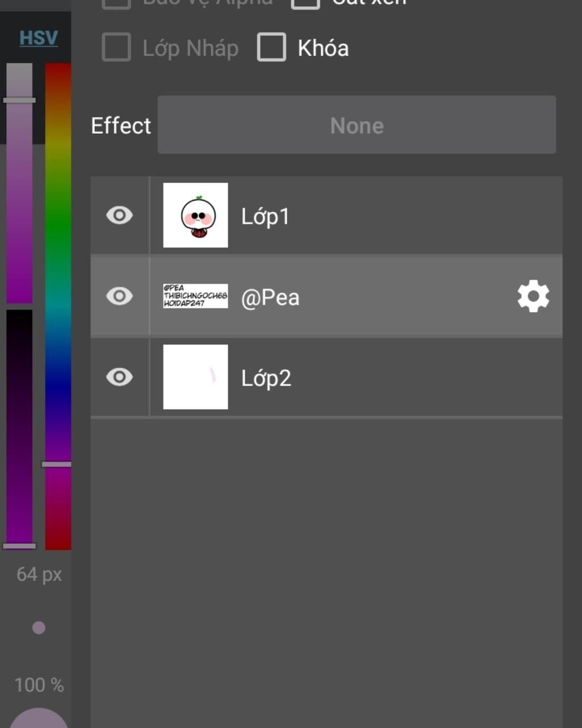Viewport: 582px width, 728px height.
Task: Tap the 100 % opacity label
Action: (x=39, y=685)
